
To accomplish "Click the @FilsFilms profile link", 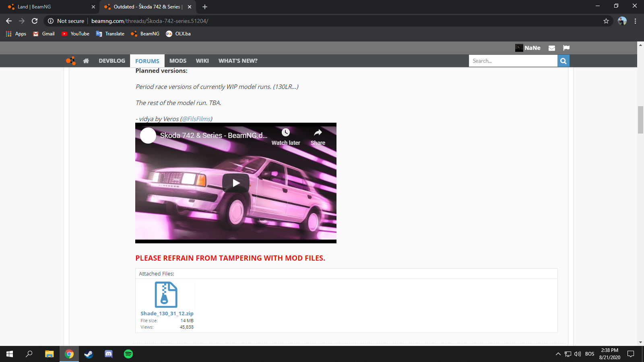I will coord(196,119).
